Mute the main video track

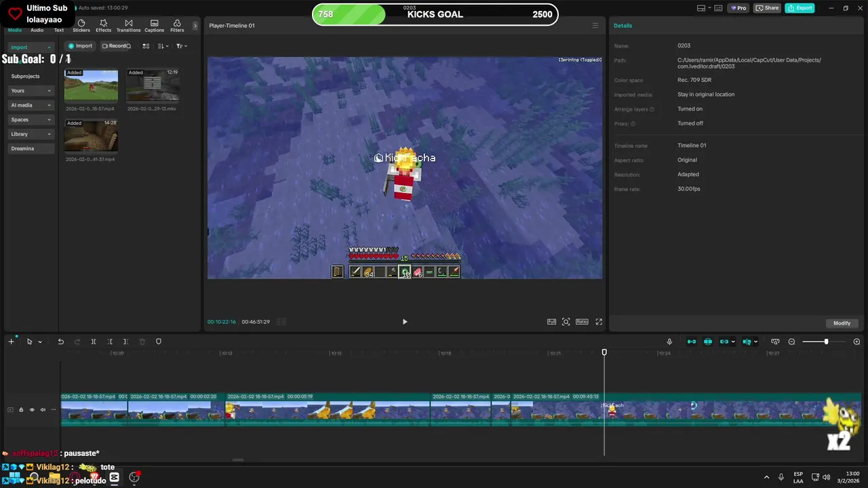coord(43,409)
